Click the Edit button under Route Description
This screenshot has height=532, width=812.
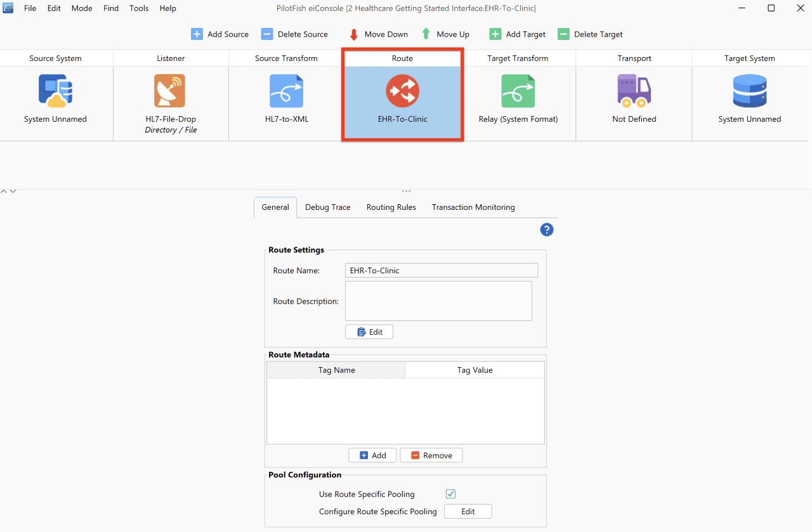(369, 332)
